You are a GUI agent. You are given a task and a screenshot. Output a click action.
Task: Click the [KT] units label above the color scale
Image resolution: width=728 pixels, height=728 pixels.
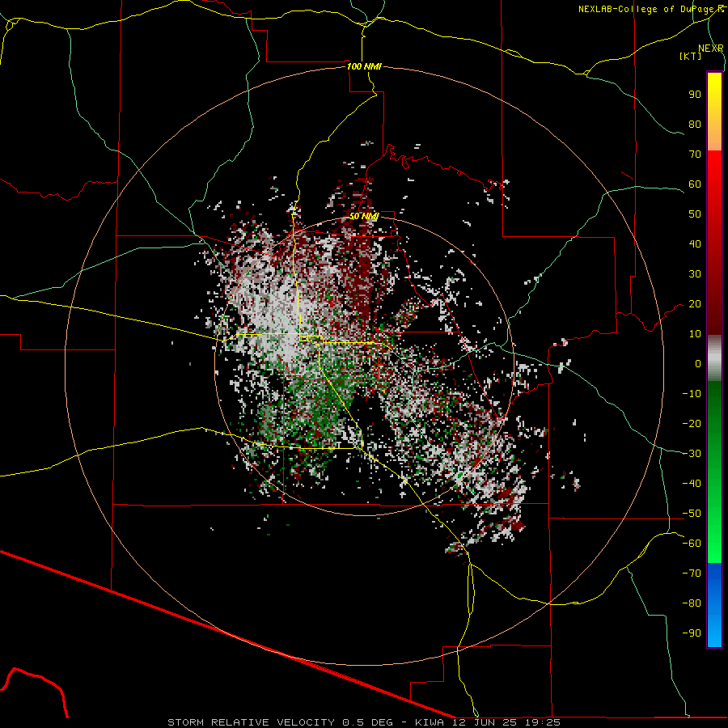[x=691, y=56]
